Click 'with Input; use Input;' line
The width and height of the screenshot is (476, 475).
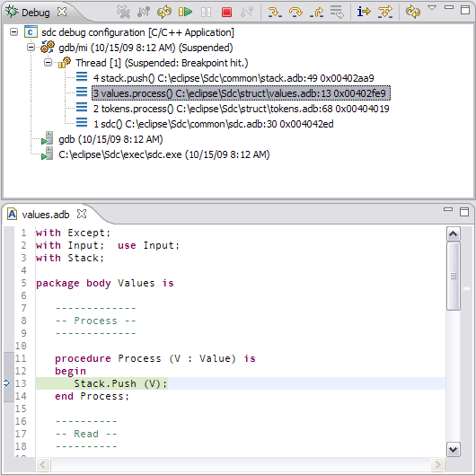108,245
